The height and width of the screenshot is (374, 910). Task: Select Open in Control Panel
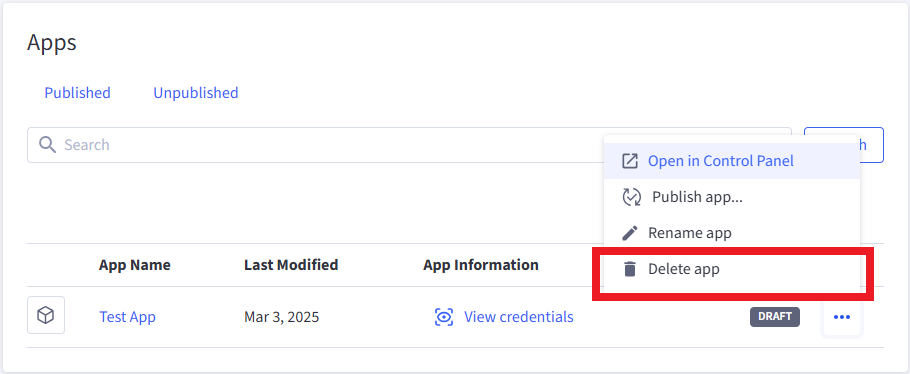click(732, 161)
